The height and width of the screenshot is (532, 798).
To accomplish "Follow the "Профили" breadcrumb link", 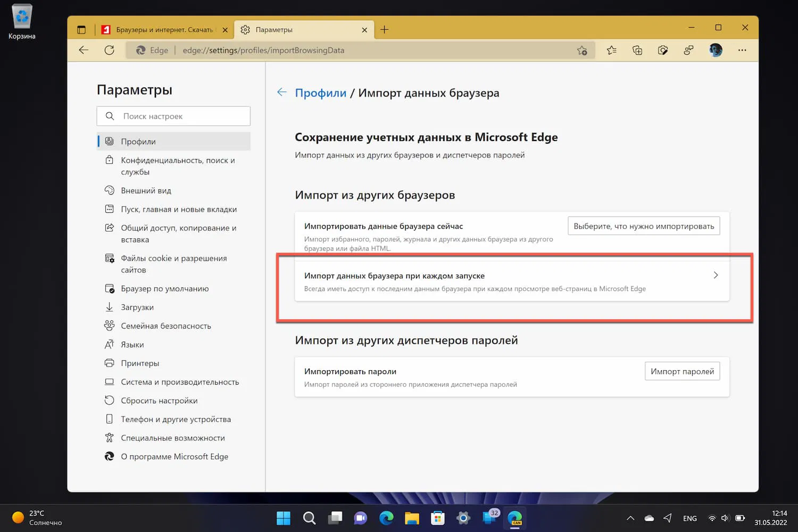I will coord(321,93).
